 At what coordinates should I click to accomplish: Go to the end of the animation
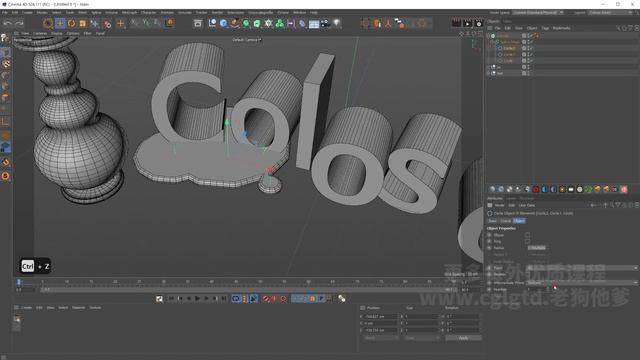coord(224,299)
